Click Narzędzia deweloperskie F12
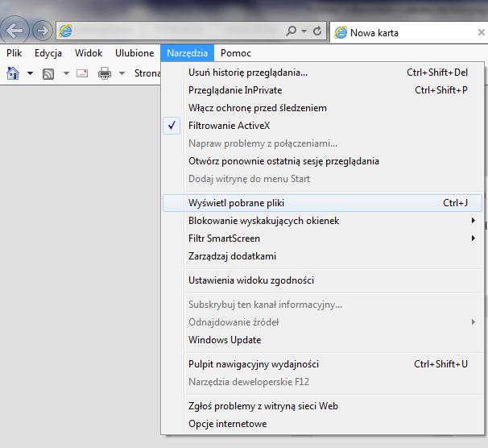488x448 pixels. coord(322,382)
